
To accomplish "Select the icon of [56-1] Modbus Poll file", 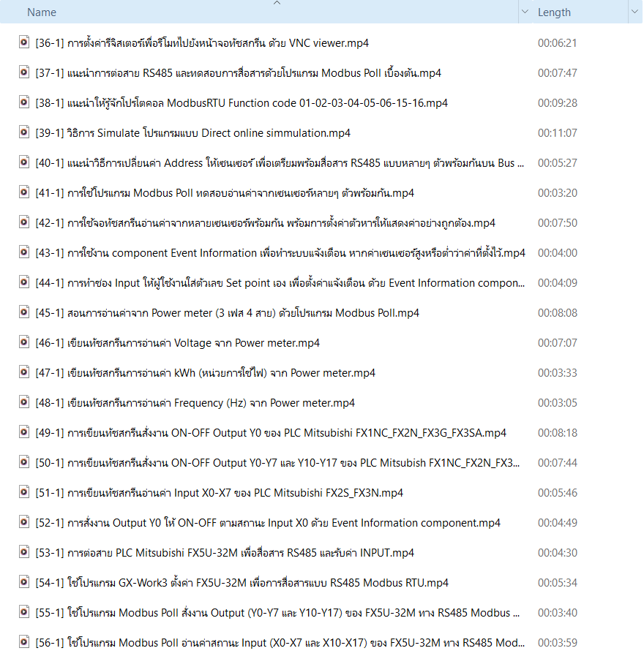I will point(24,642).
